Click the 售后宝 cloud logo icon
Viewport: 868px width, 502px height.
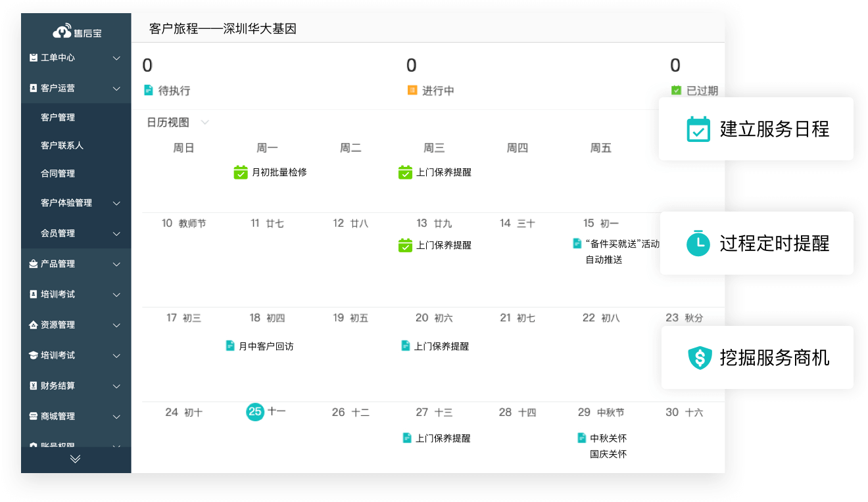click(x=62, y=32)
